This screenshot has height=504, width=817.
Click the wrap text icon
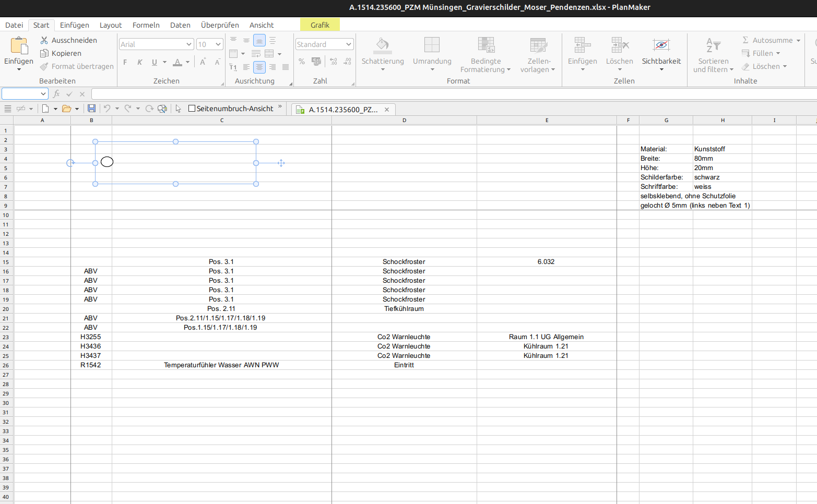coord(256,54)
